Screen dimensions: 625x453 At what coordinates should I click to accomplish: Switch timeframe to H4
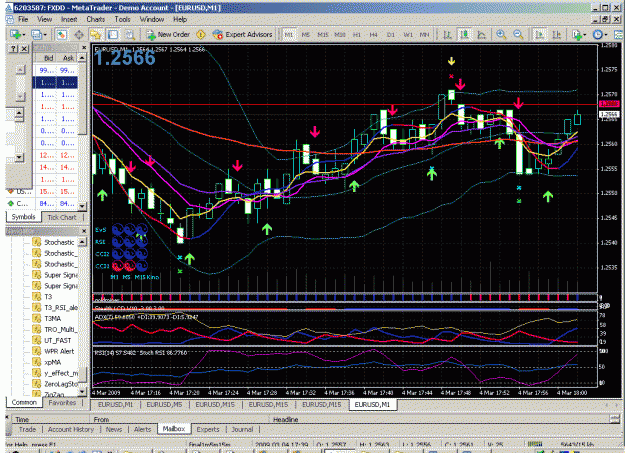[373, 35]
